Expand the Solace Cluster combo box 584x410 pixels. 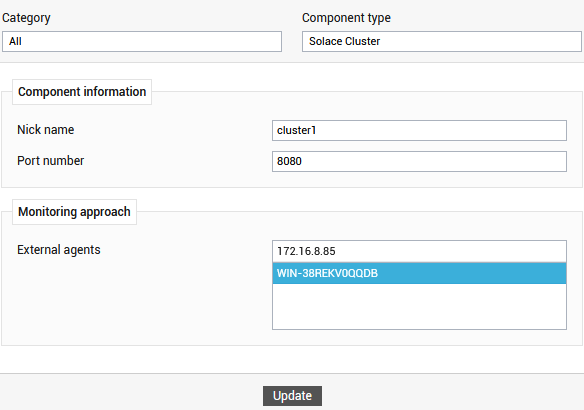pyautogui.click(x=442, y=41)
